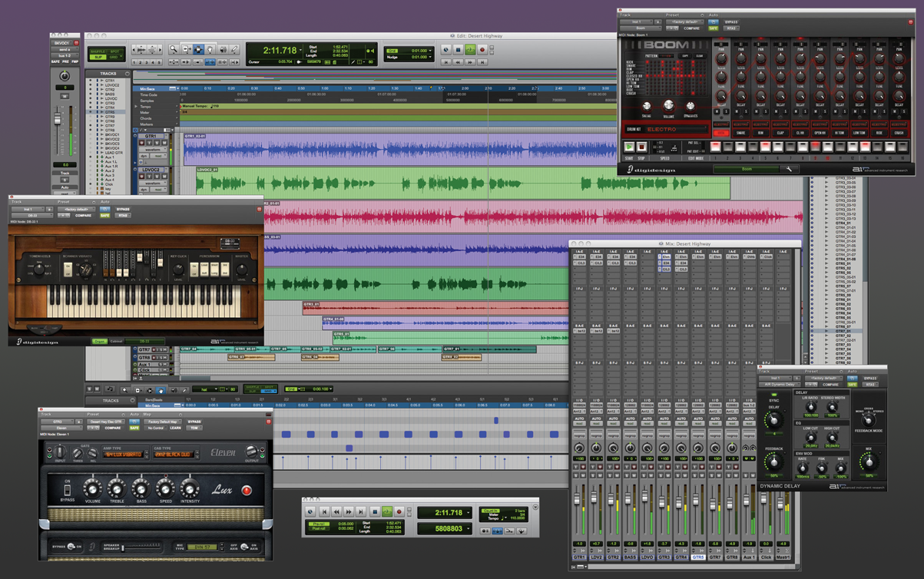Click Record in the floating Transport window
This screenshot has width=924, height=579.
pos(399,511)
